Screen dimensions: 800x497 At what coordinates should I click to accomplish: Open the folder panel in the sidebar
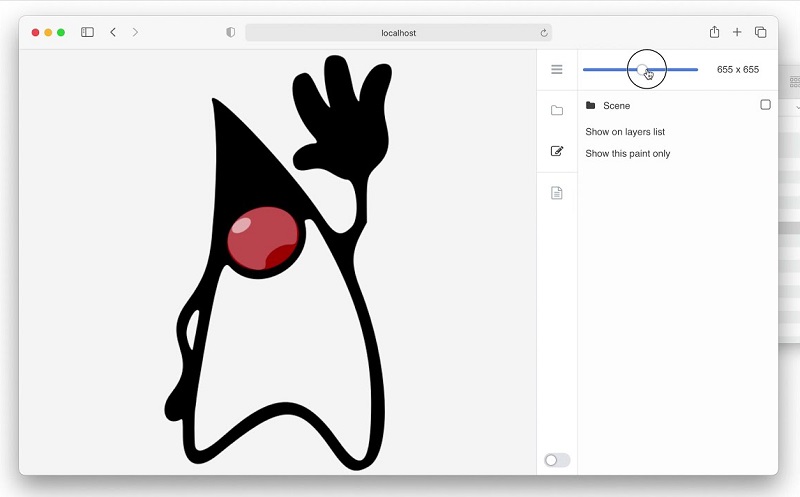pyautogui.click(x=557, y=110)
